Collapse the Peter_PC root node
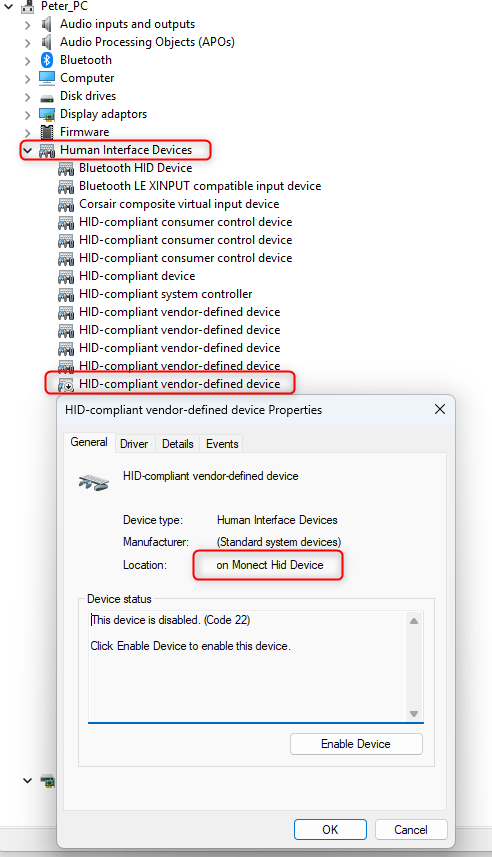492x857 pixels. 9,7
